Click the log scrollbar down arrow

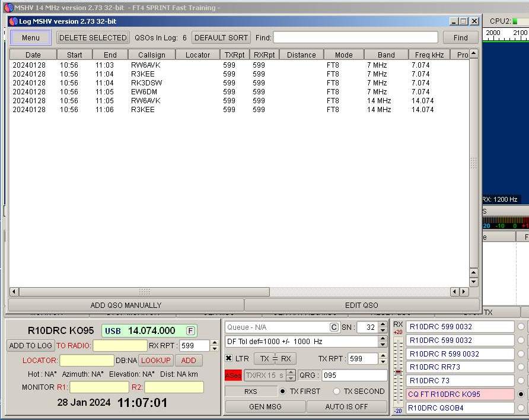[x=473, y=282]
